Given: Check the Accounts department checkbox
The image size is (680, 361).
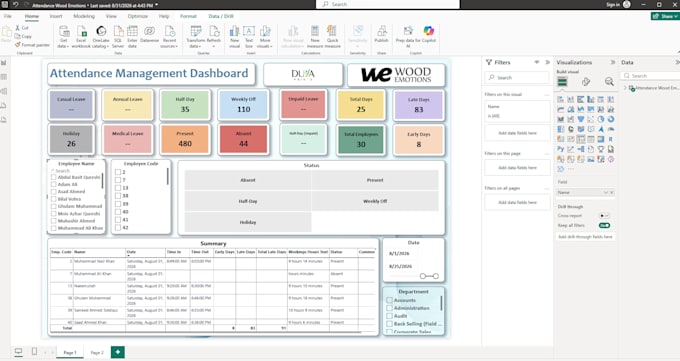Looking at the screenshot, I should click(389, 300).
